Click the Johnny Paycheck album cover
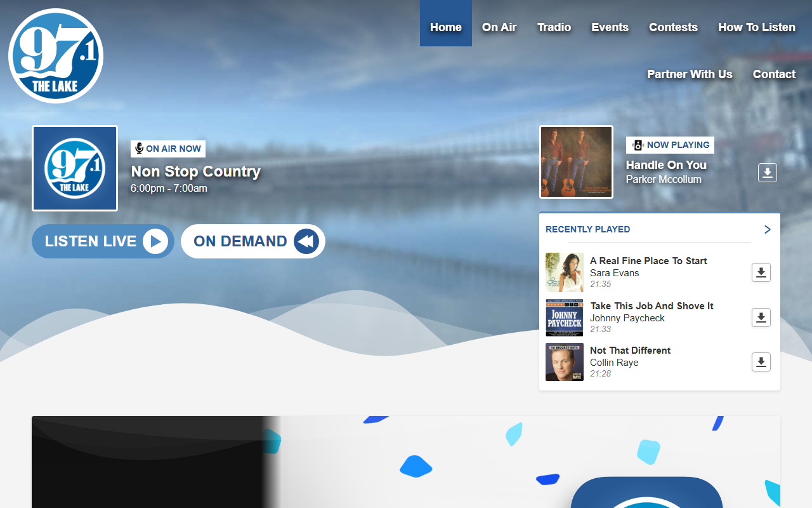Screen dimensions: 812x508 pyautogui.click(x=565, y=317)
